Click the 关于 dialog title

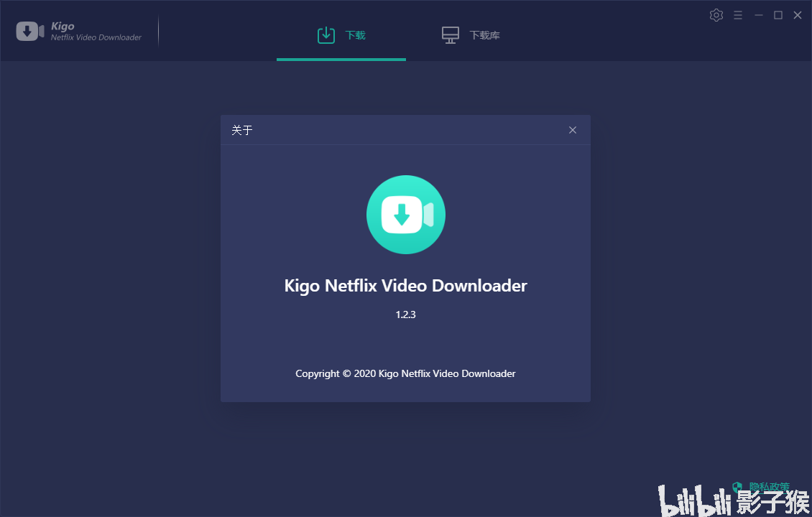click(x=242, y=130)
